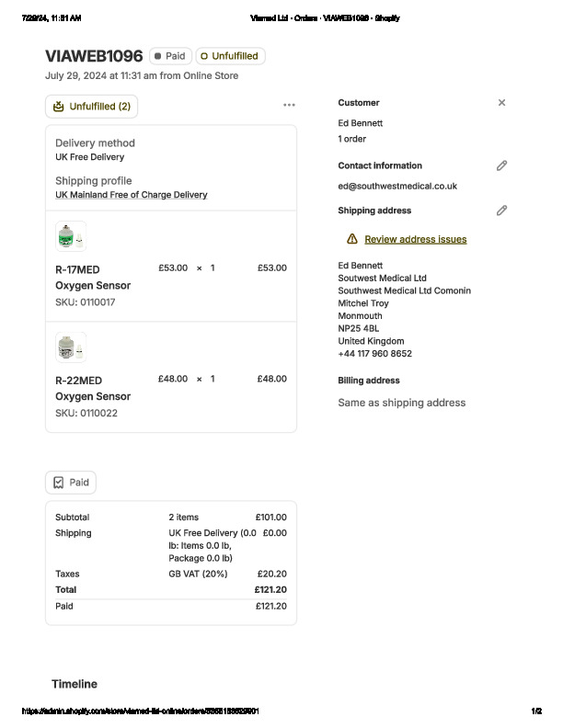Click the pencil icon beside Shipping address

[501, 210]
